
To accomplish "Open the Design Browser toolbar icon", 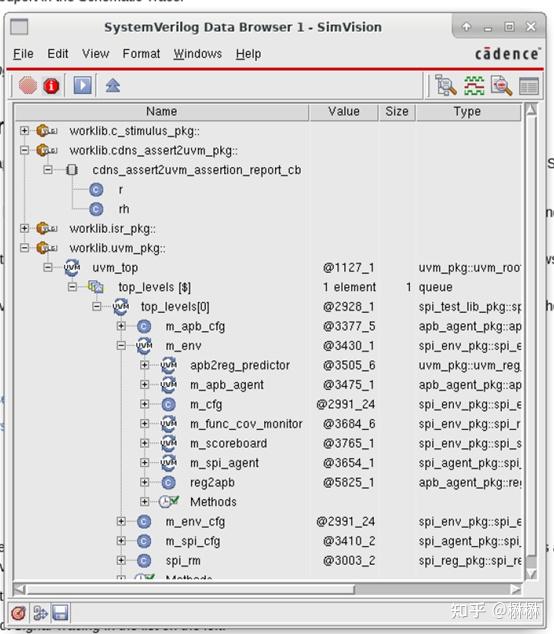I will (446, 85).
